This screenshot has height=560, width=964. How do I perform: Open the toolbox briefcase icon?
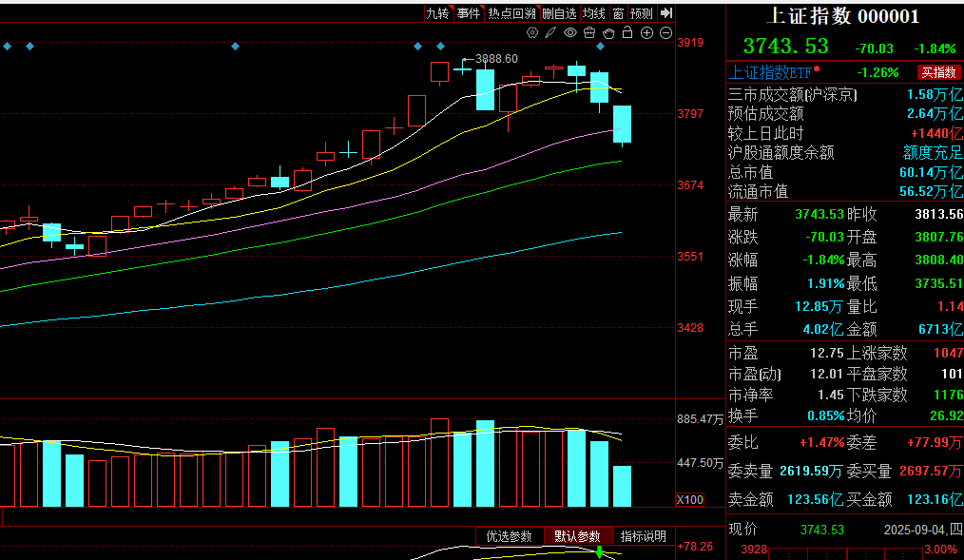(x=589, y=32)
